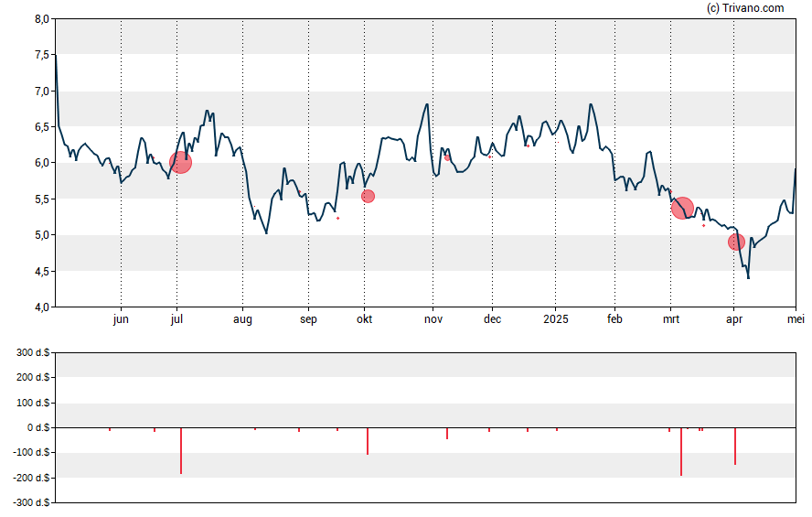
Task: Click the 'mei' axis label
Action: [x=796, y=319]
